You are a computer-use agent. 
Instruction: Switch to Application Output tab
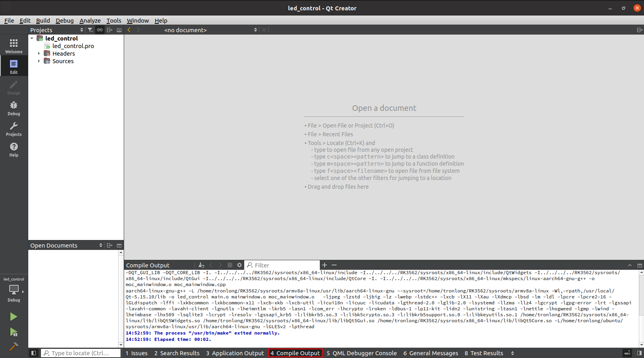pyautogui.click(x=235, y=353)
